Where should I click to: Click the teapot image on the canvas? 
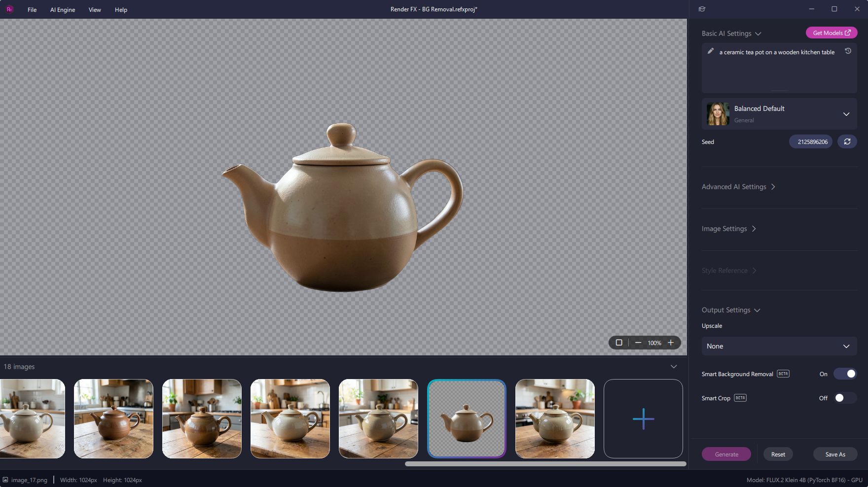(342, 207)
